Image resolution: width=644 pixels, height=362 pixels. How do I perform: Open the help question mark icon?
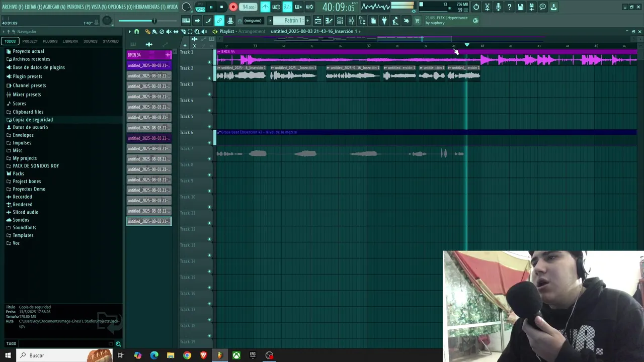pyautogui.click(x=509, y=7)
